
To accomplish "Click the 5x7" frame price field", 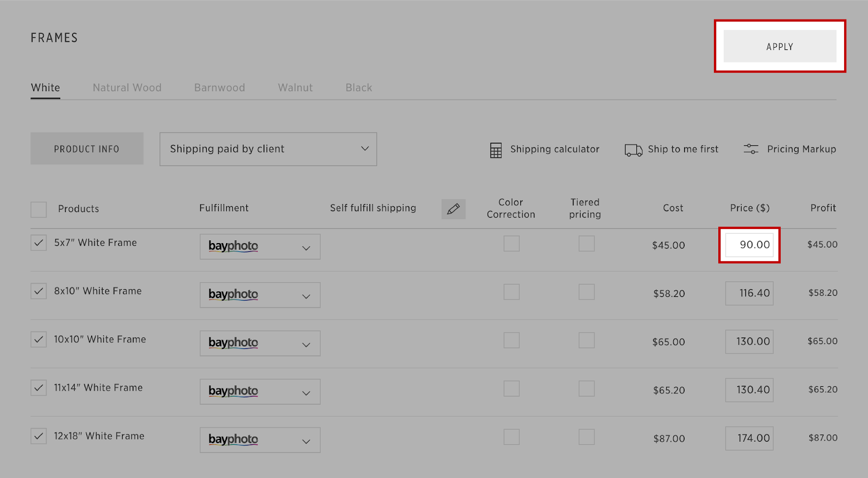I will tap(749, 245).
